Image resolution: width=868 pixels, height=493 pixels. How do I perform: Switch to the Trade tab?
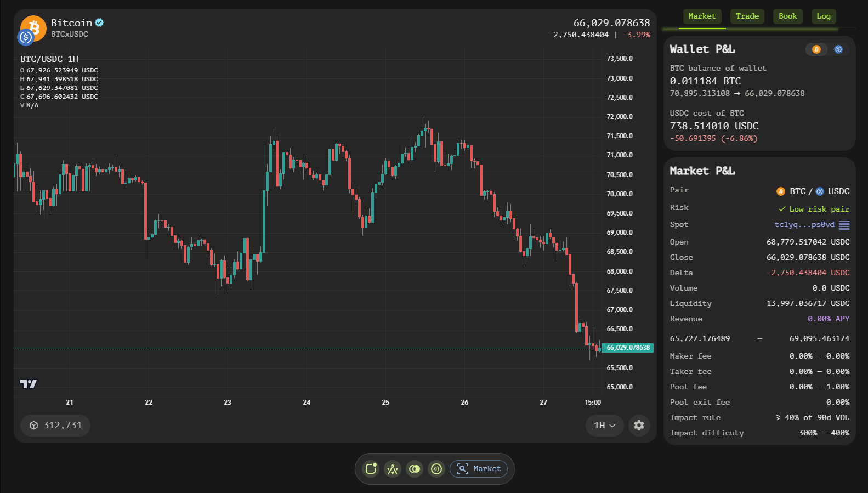(x=747, y=16)
